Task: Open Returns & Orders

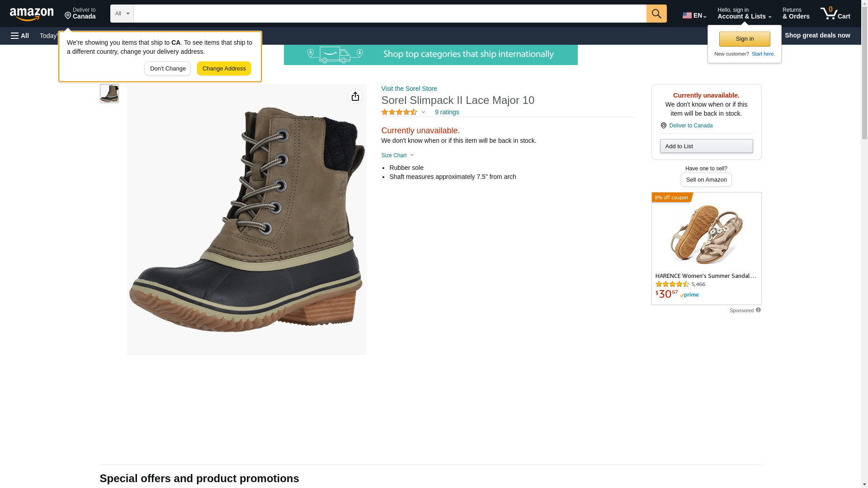Action: pos(796,14)
